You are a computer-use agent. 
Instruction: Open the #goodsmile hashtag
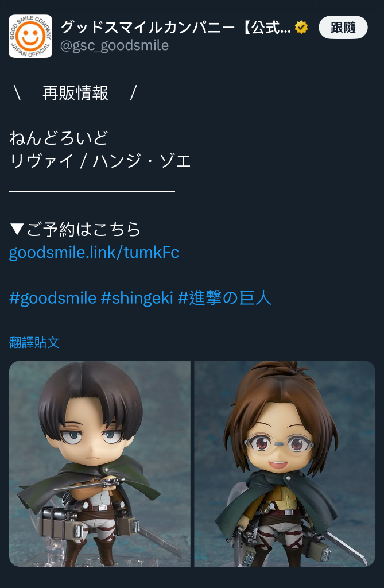[x=52, y=298]
